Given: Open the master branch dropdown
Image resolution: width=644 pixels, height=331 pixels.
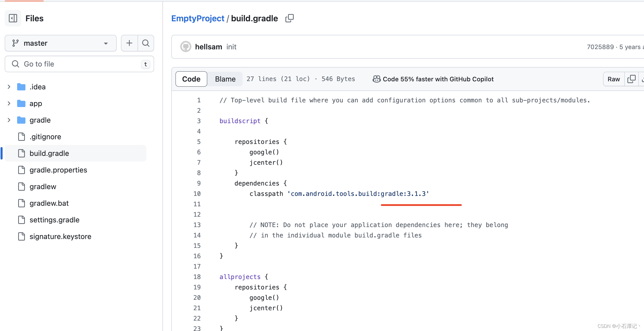Looking at the screenshot, I should tap(60, 43).
